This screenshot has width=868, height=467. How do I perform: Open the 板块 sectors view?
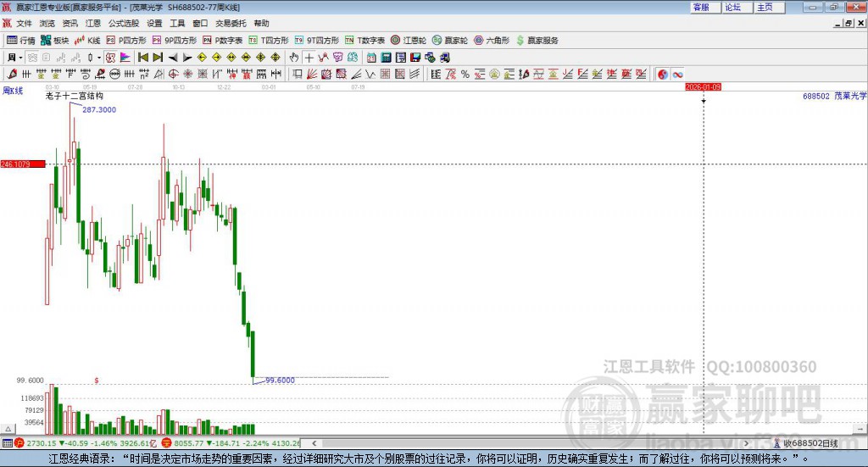pos(55,41)
